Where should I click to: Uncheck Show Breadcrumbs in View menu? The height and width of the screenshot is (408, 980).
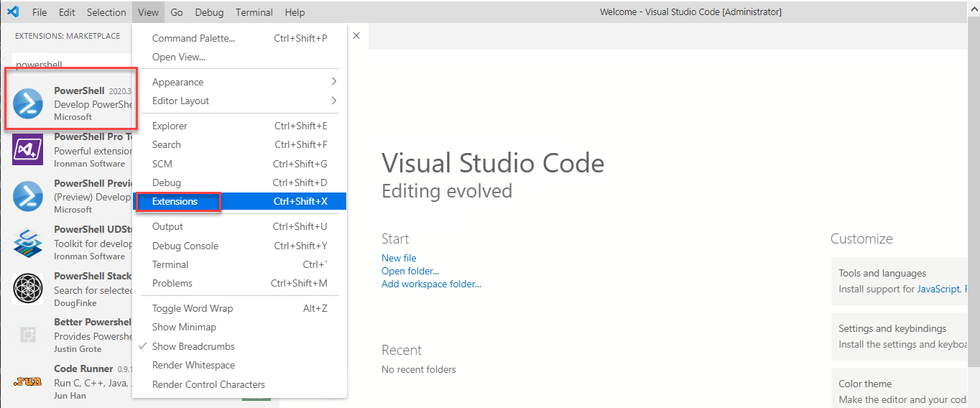[239, 346]
